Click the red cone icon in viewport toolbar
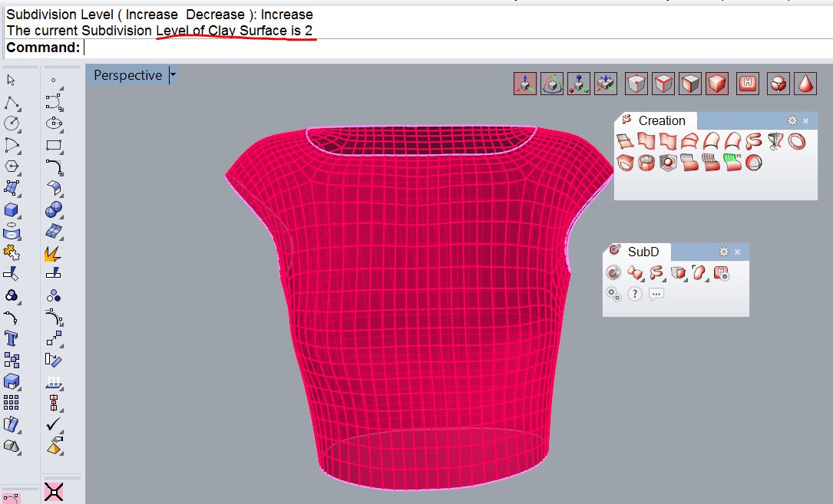The image size is (833, 504). 805,84
